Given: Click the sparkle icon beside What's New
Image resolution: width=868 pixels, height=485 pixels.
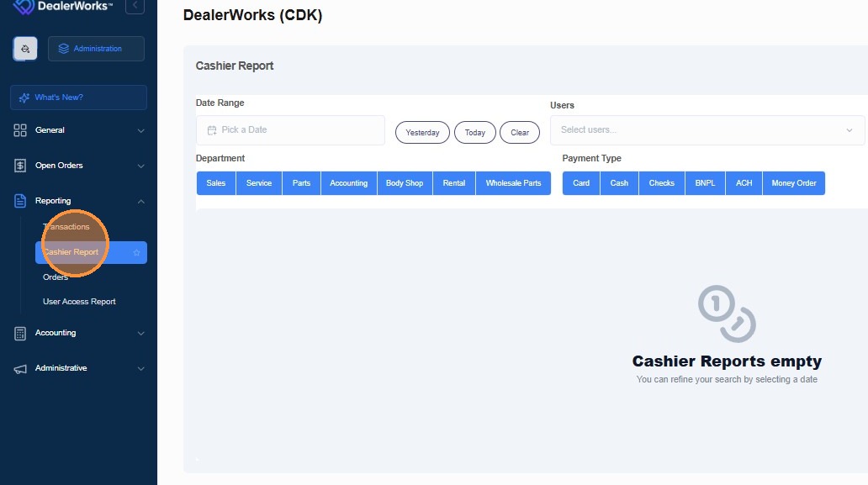Looking at the screenshot, I should (24, 98).
